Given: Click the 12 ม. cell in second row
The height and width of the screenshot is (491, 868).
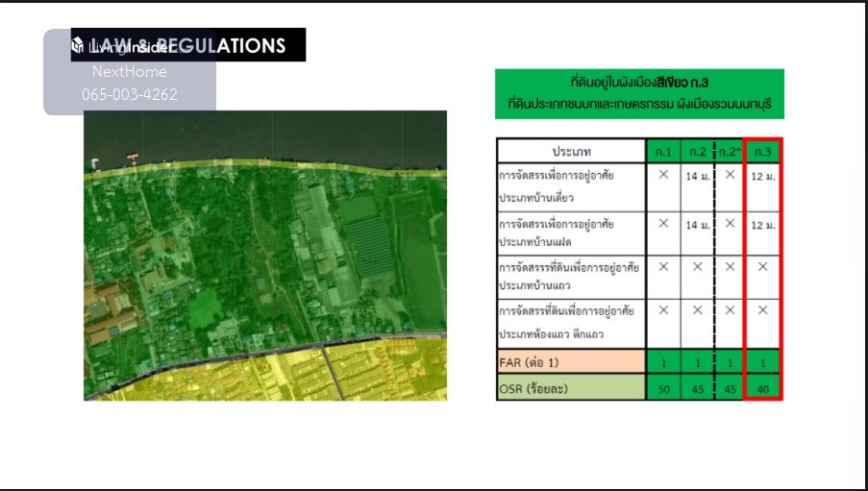Looking at the screenshot, I should [763, 225].
